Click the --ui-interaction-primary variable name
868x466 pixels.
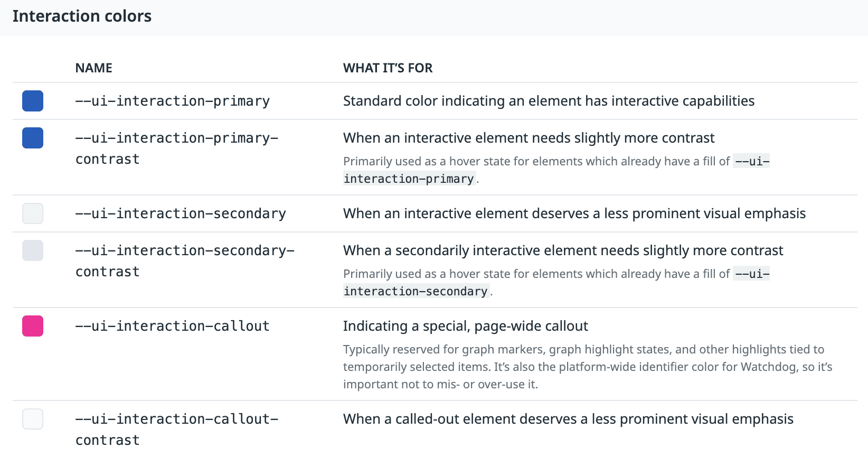pyautogui.click(x=173, y=101)
